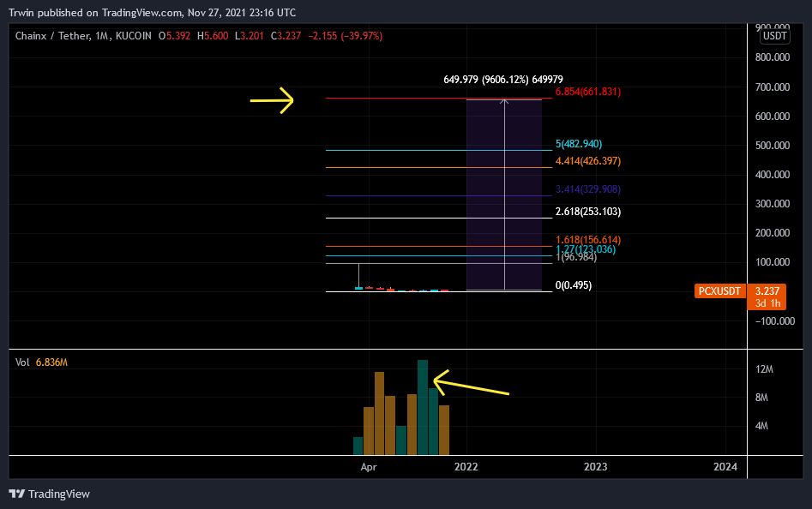Screen dimensions: 812x509
Task: Select the 1.618(156.614) fib level label
Action: point(587,239)
